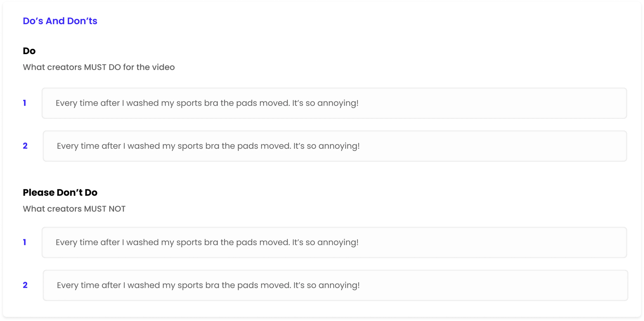The height and width of the screenshot is (321, 644).
Task: Click number 2 in Please Don't Do list
Action: click(25, 285)
